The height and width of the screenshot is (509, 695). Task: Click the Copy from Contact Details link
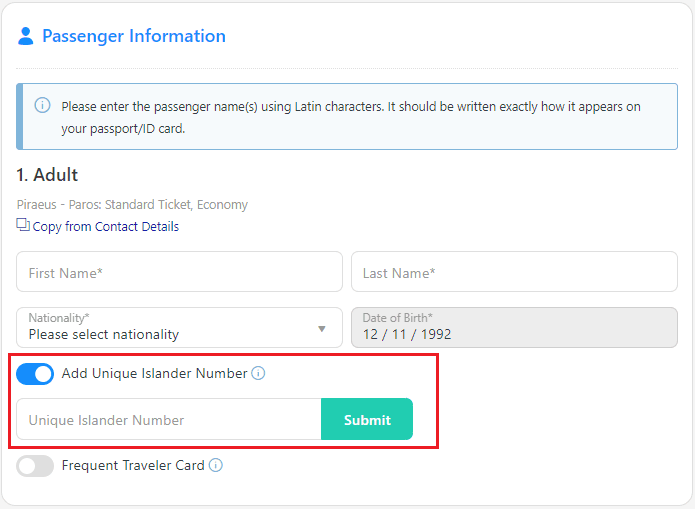pyautogui.click(x=105, y=227)
